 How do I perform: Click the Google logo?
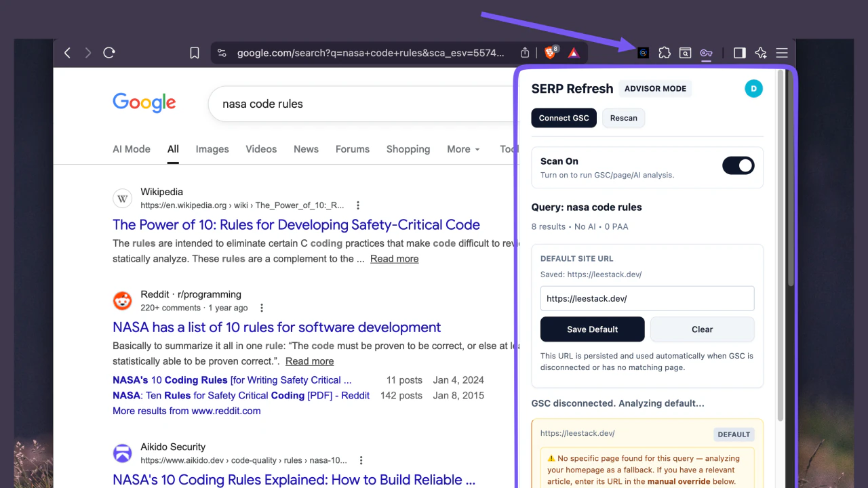coord(144,103)
